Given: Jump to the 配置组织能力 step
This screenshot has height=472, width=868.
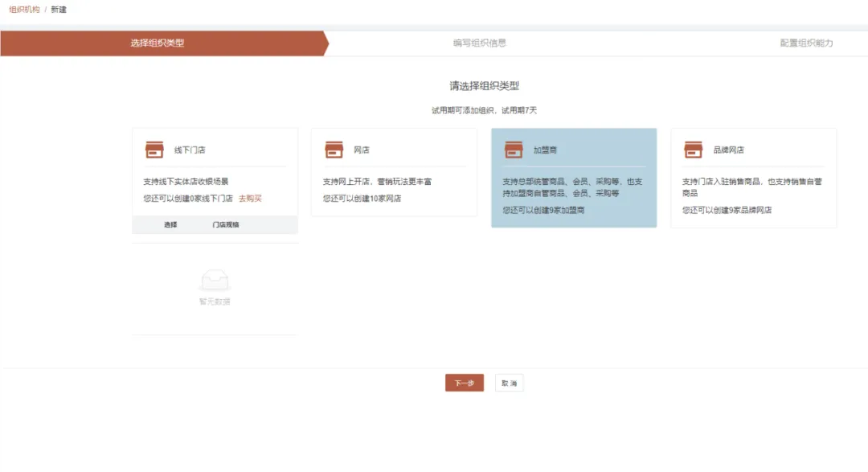Looking at the screenshot, I should tap(806, 43).
